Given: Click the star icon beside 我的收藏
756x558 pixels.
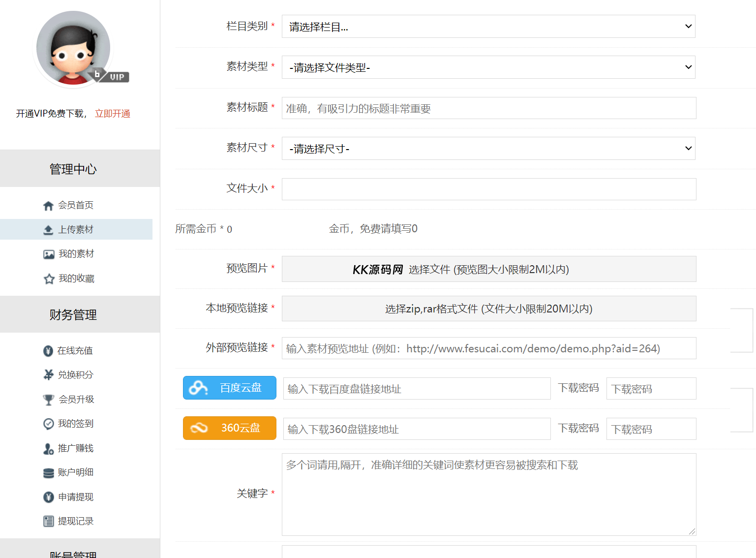Looking at the screenshot, I should [x=49, y=279].
